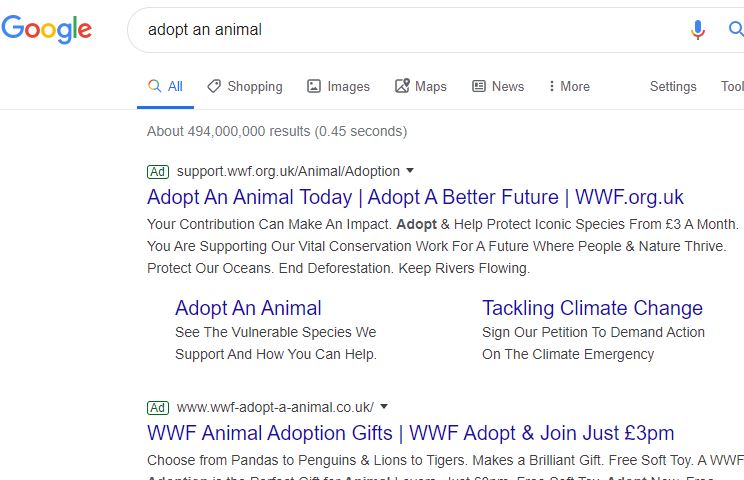Click the blue search magnifier icon
Viewport: 744px width, 480px height.
click(x=736, y=29)
